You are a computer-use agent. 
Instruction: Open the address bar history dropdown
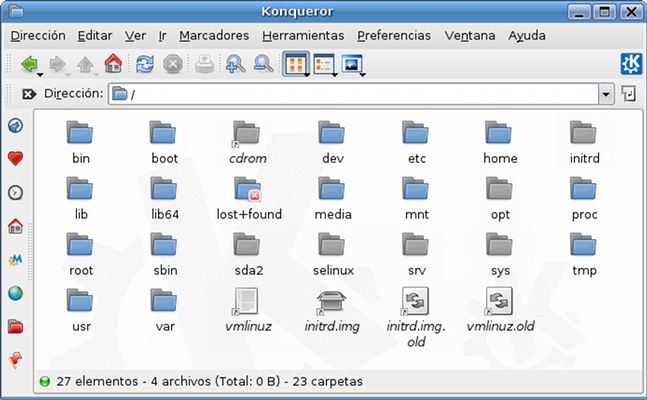pyautogui.click(x=606, y=94)
